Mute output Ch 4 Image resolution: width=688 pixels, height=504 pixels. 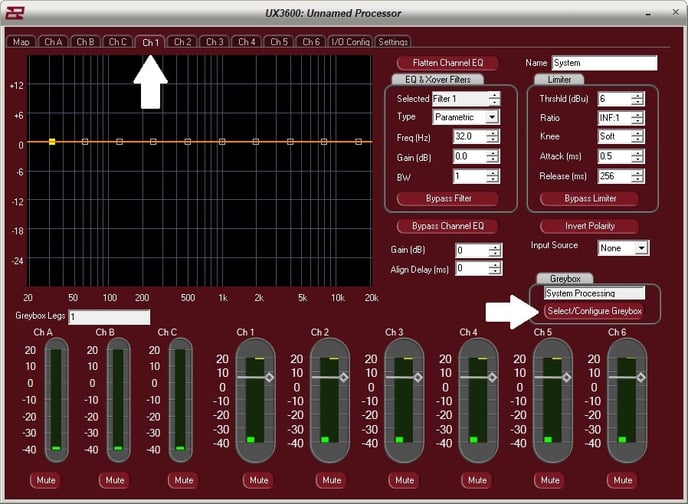477,480
